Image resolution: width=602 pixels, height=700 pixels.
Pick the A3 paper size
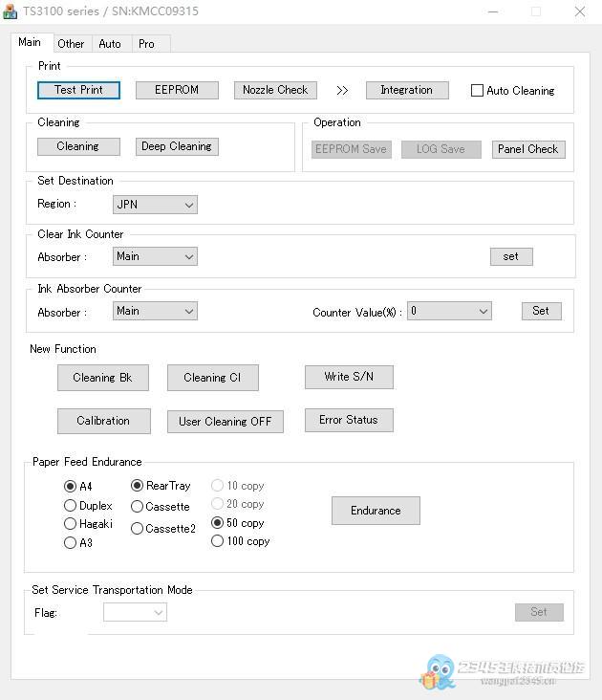tap(71, 543)
